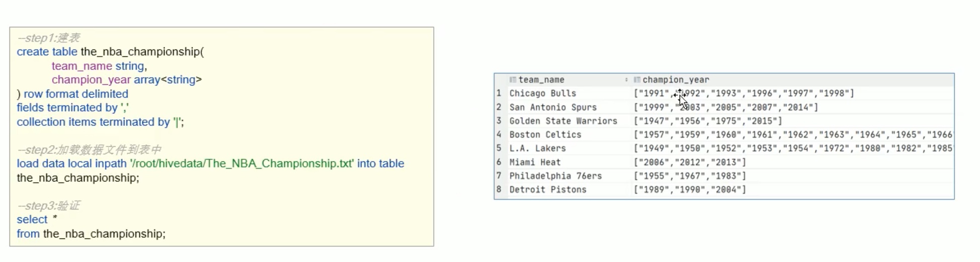
Task: Click the column icon beside champion_year header
Action: tap(637, 80)
